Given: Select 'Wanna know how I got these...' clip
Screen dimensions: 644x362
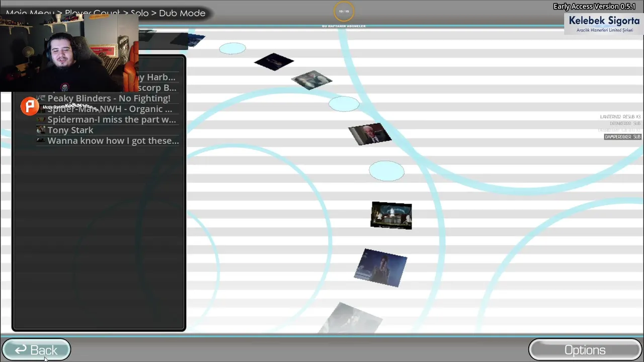Looking at the screenshot, I should [113, 141].
